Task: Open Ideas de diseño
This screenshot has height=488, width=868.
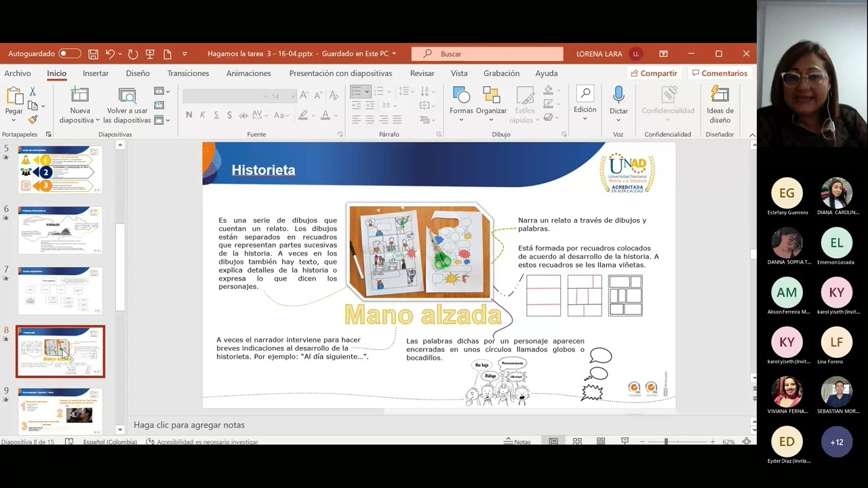Action: tap(720, 105)
